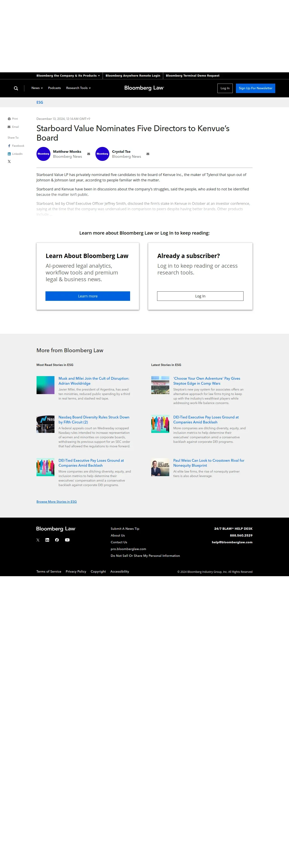This screenshot has height=868, width=289.
Task: Expand the Research Tools dropdown
Action: point(78,88)
